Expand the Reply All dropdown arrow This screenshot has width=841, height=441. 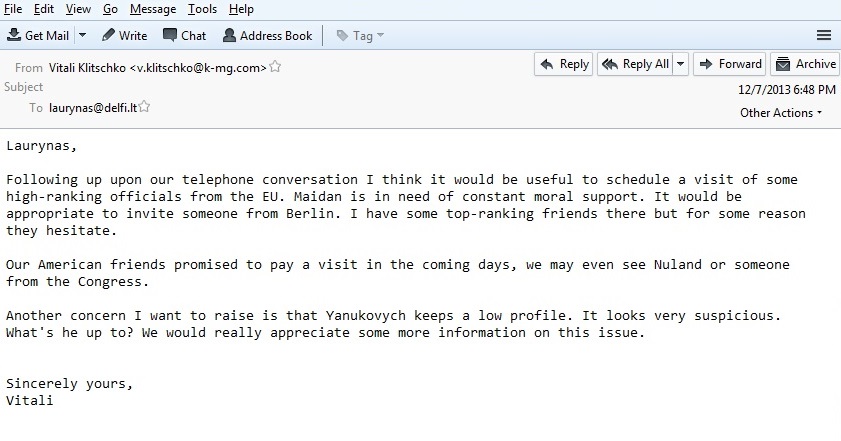pos(681,64)
